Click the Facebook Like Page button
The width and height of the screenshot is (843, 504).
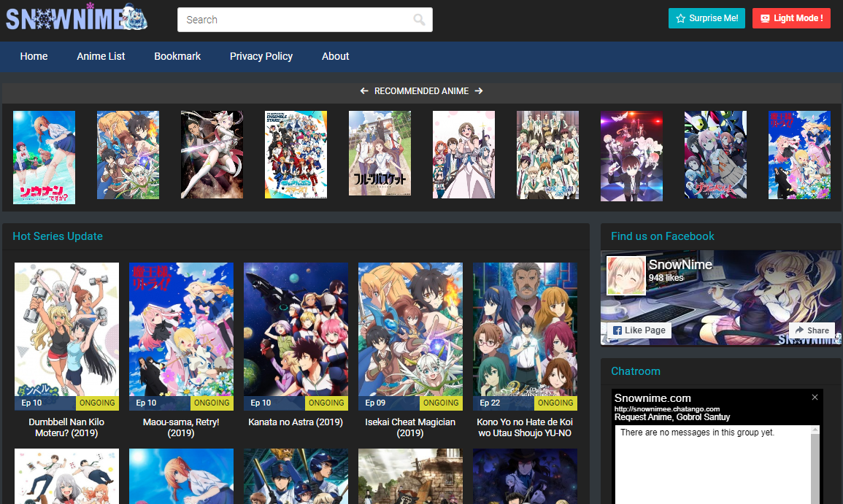(x=639, y=330)
